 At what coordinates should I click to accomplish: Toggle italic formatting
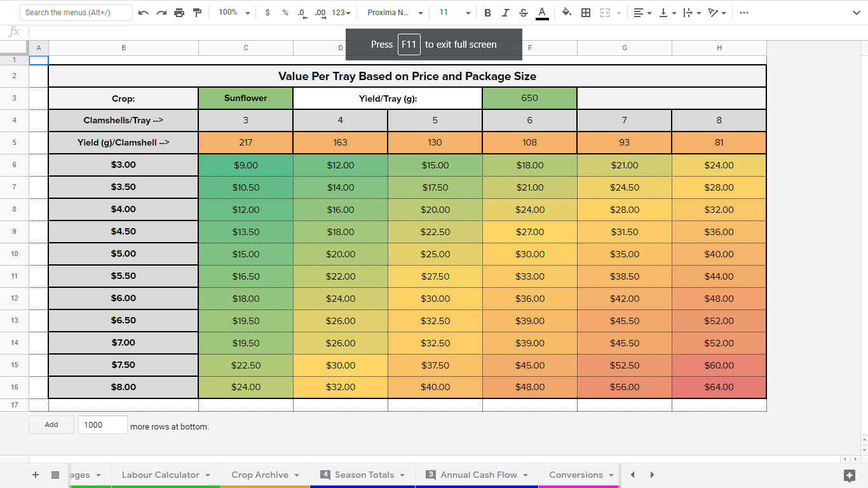pos(505,12)
